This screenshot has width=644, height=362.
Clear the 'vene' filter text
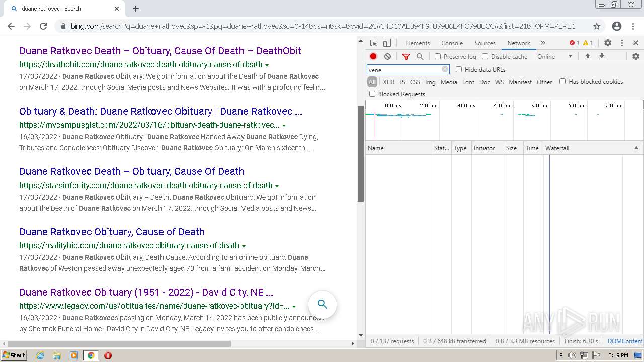pos(445,70)
